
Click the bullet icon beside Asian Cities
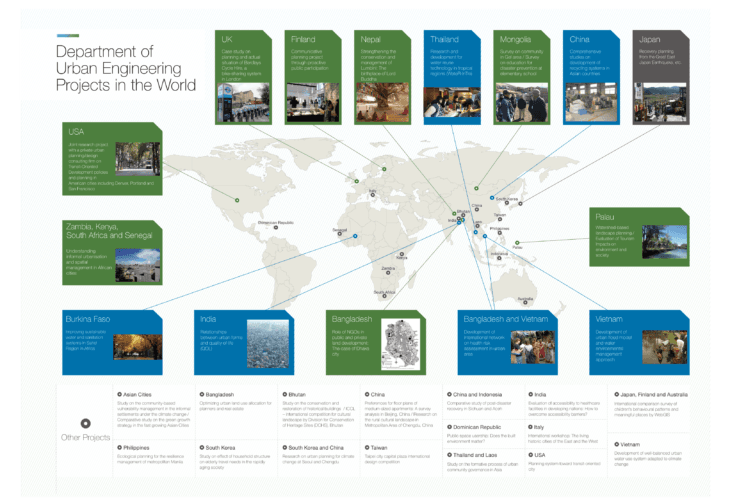120,394
